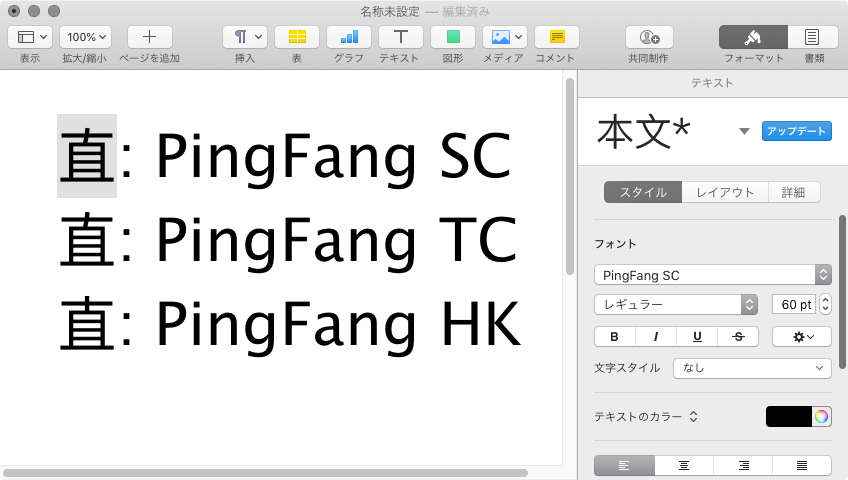Align text right

[x=743, y=465]
